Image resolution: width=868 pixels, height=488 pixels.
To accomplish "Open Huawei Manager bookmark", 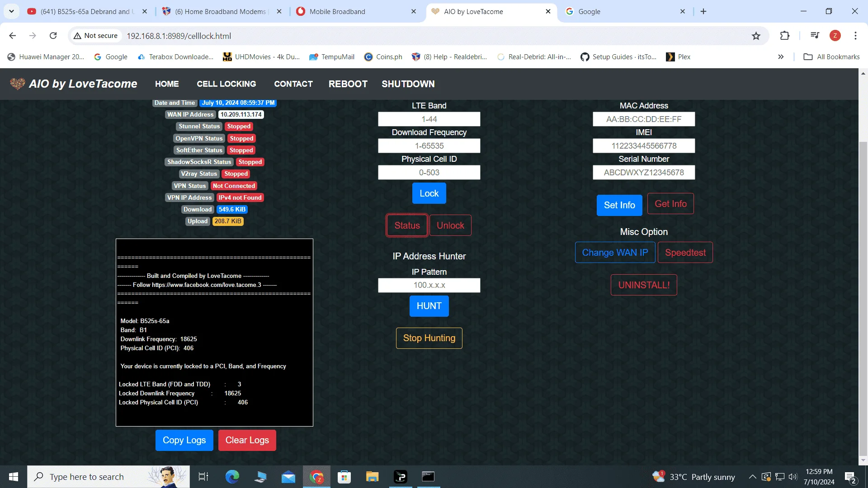I will pos(46,56).
